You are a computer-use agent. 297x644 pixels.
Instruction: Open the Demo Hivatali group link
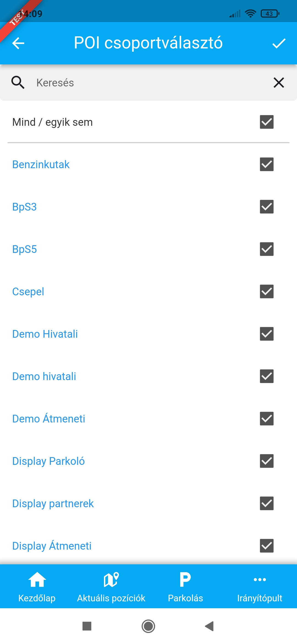pos(45,334)
